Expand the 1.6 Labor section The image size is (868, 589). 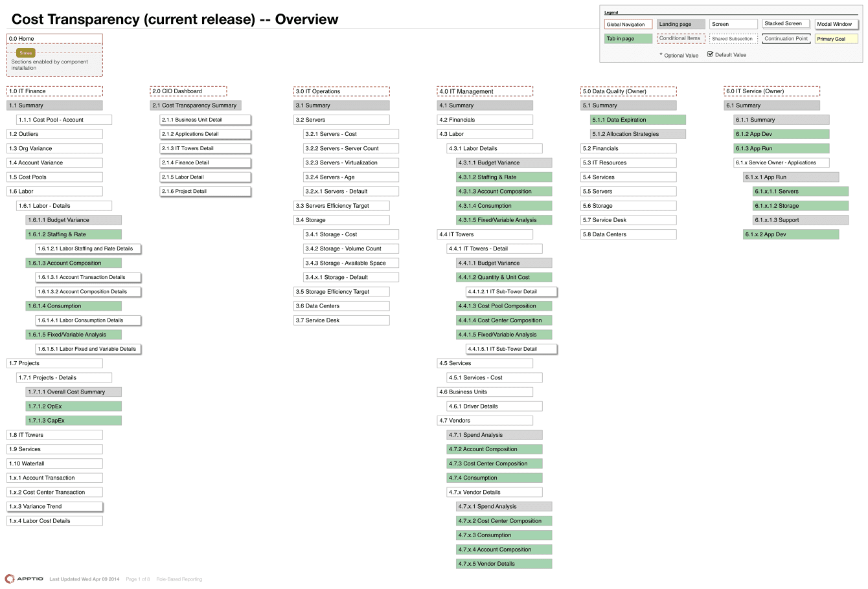coord(54,192)
